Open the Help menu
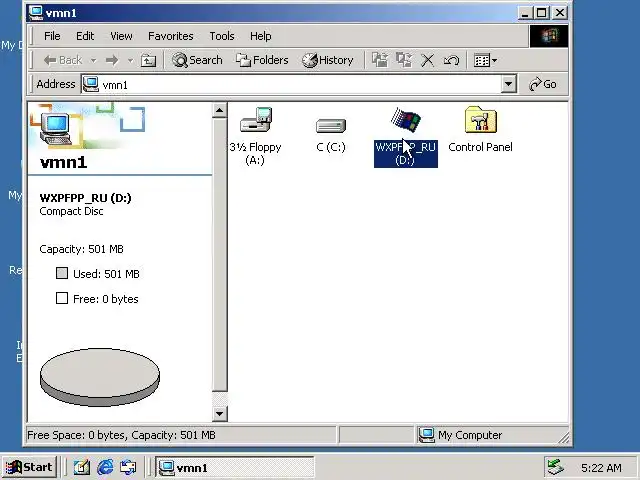 260,36
